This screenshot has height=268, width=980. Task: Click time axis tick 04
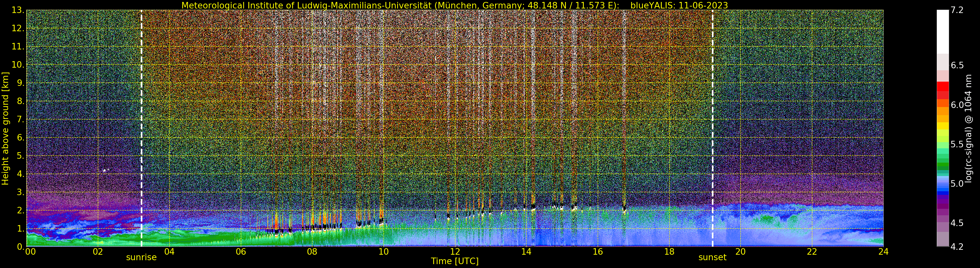(169, 252)
